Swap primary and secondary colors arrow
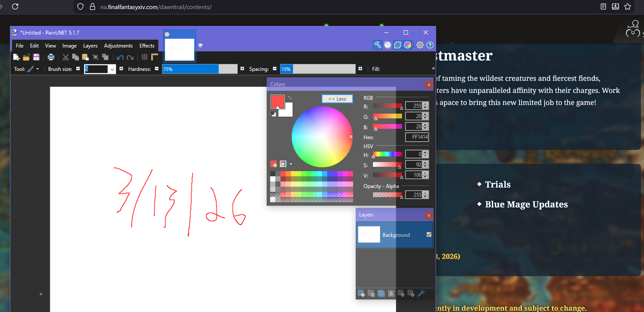The height and width of the screenshot is (312, 644). click(x=290, y=98)
